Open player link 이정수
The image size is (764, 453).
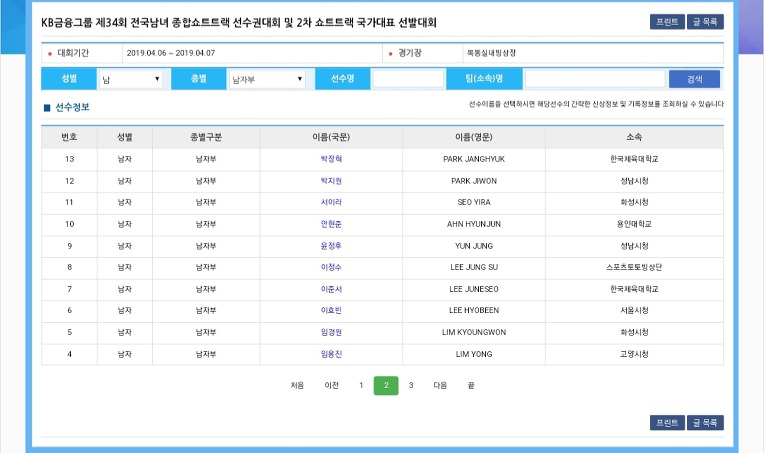(x=331, y=267)
